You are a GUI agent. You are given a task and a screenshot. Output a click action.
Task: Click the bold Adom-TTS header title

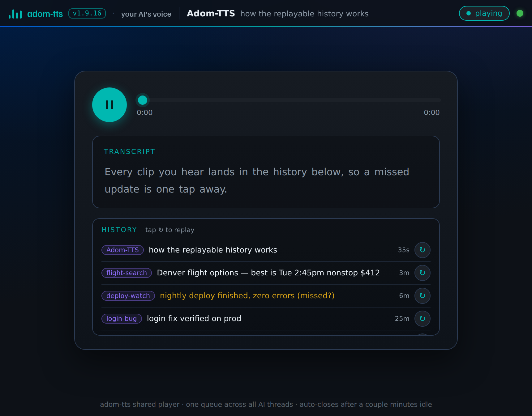pyautogui.click(x=211, y=14)
